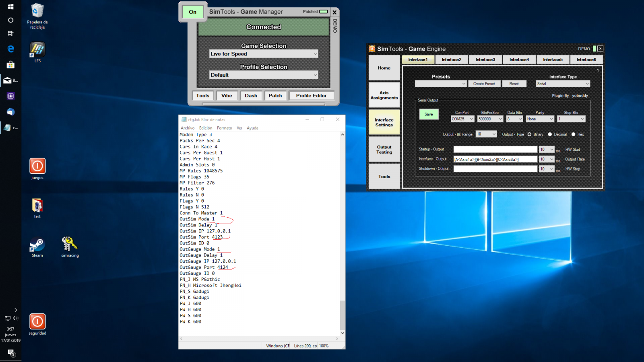Select the simracing desktop icon
This screenshot has height=362, width=644.
click(x=70, y=247)
